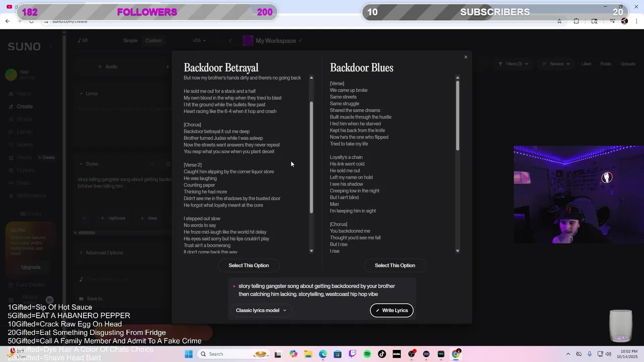
Task: Toggle the Liked filter
Action: [586, 64]
